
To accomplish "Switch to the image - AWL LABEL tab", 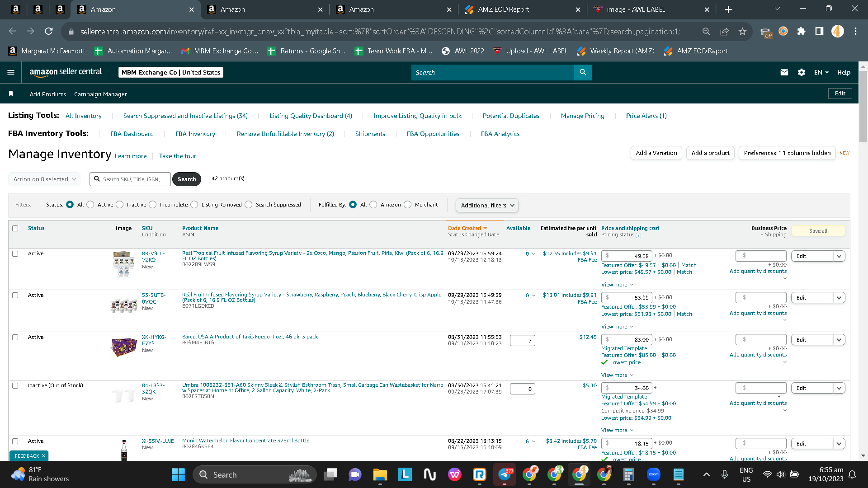I will click(x=651, y=9).
